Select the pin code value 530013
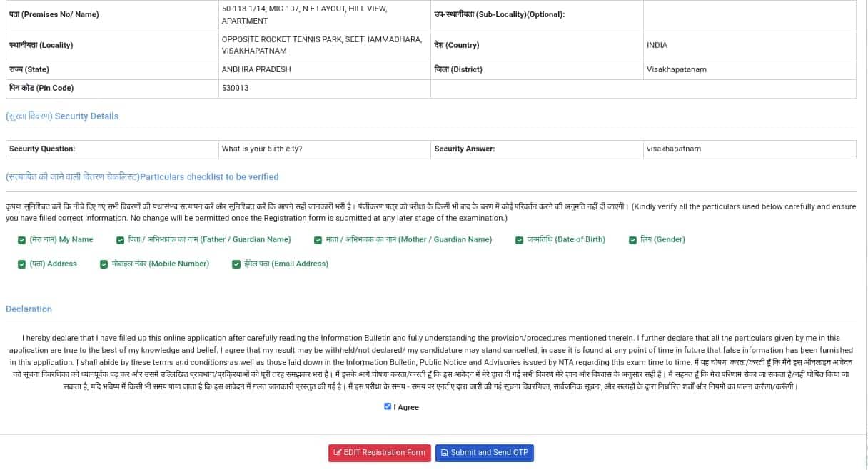Viewport: 868px width, 470px height. point(235,89)
